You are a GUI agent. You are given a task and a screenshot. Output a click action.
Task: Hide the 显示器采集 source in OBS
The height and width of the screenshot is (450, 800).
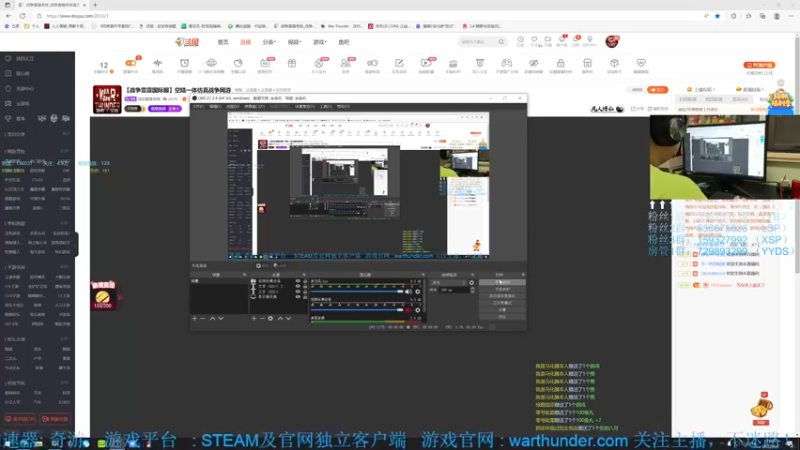coord(297,296)
